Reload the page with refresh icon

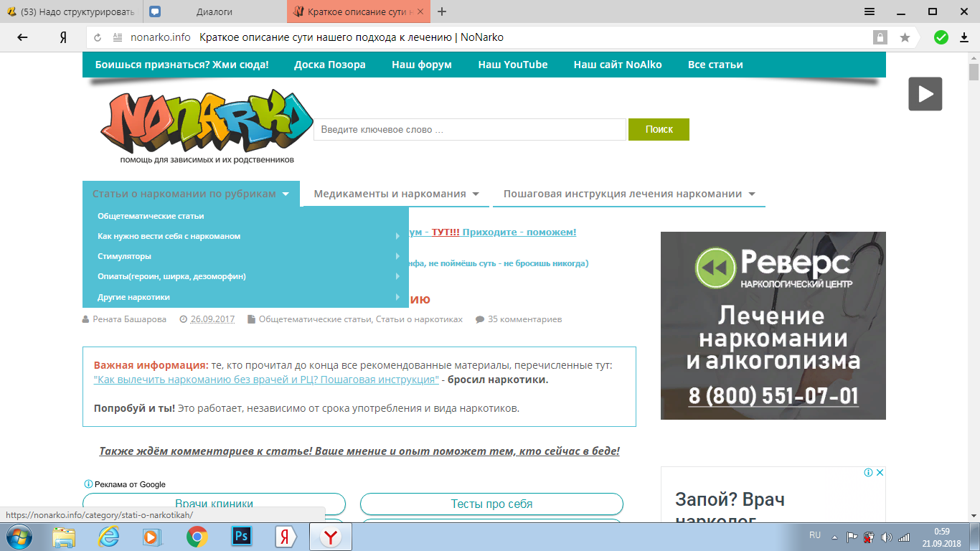pyautogui.click(x=98, y=37)
